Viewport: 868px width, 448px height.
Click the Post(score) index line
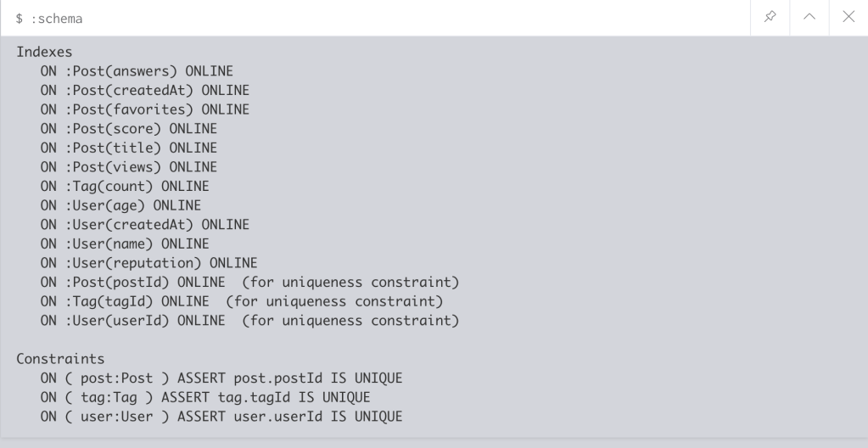(x=128, y=129)
